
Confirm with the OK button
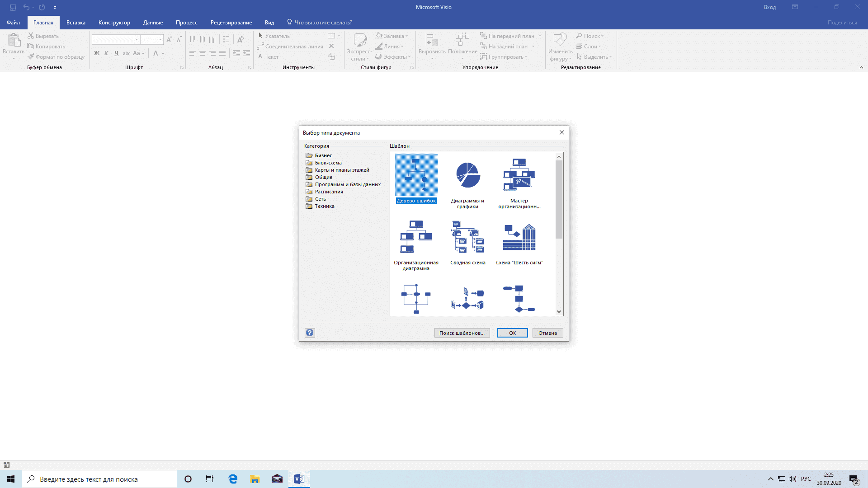512,333
